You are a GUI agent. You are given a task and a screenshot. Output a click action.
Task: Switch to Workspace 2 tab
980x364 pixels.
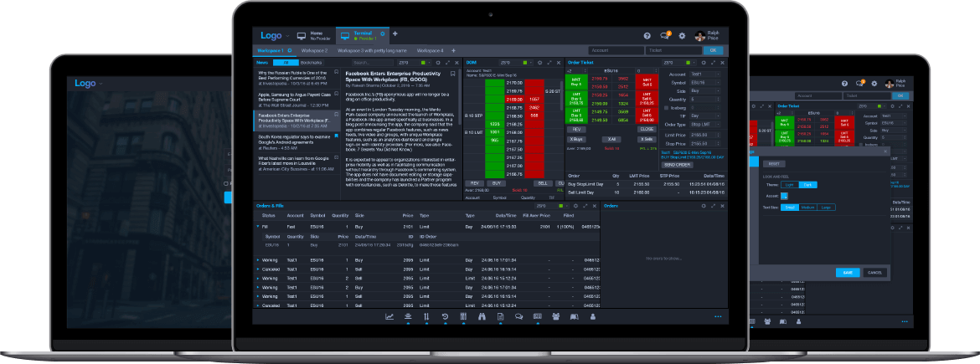coord(314,50)
